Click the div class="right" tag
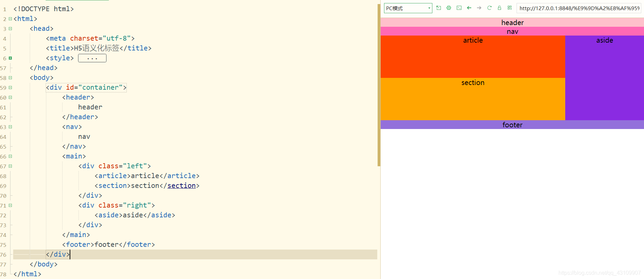Screen dimensions: 644x279 click(117, 205)
